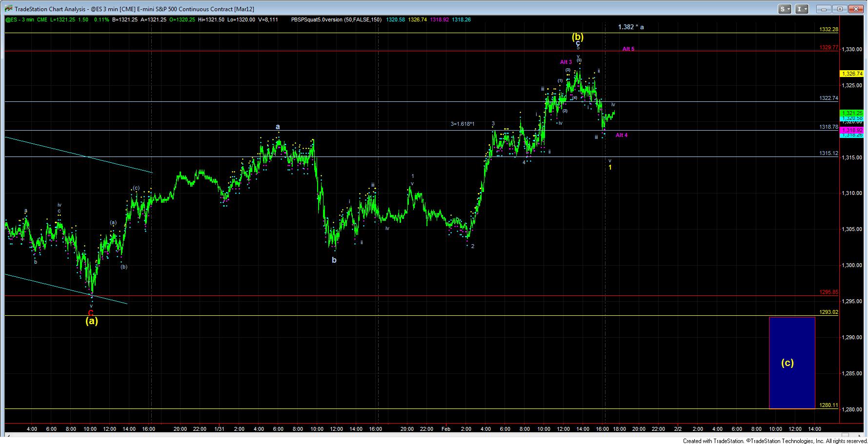Maximize the Chart Analysis window
The height and width of the screenshot is (444, 868).
tap(840, 9)
